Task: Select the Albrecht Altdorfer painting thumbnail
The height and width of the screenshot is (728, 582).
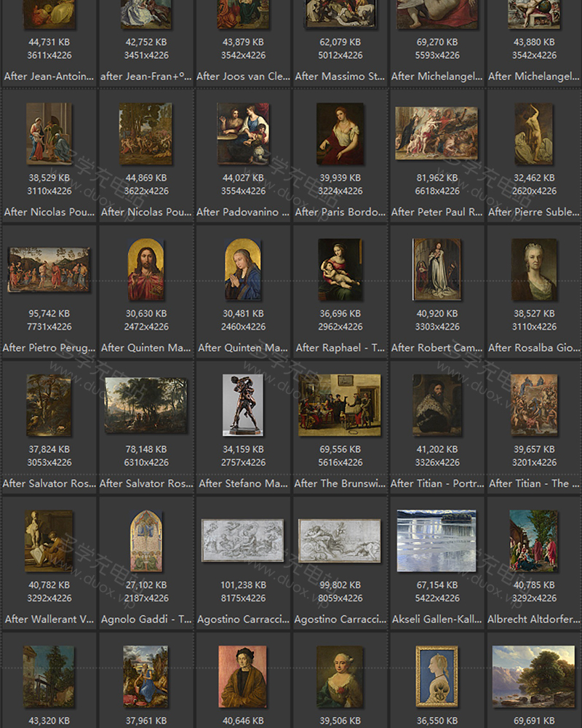Action: click(x=534, y=540)
